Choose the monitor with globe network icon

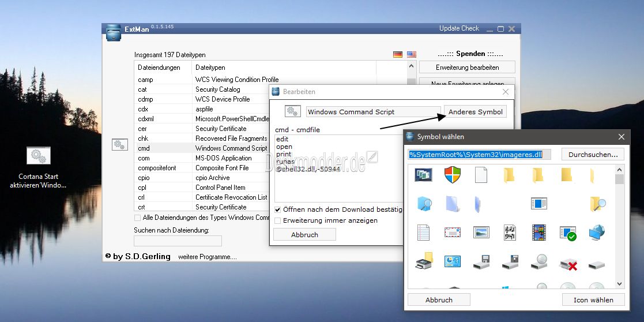pyautogui.click(x=597, y=233)
